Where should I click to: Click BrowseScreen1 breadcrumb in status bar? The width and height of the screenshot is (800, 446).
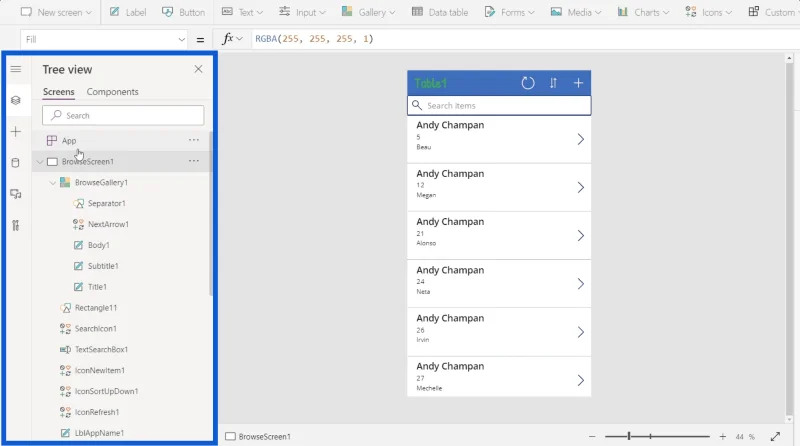pos(258,437)
